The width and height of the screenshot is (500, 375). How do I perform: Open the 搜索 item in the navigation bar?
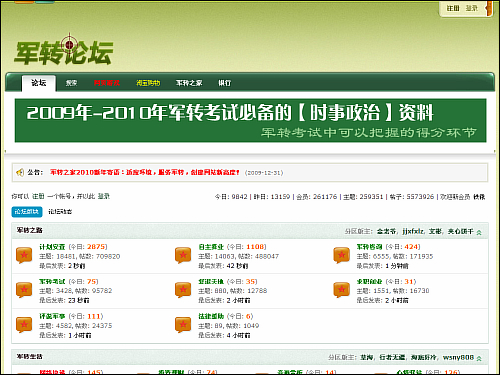(x=71, y=83)
